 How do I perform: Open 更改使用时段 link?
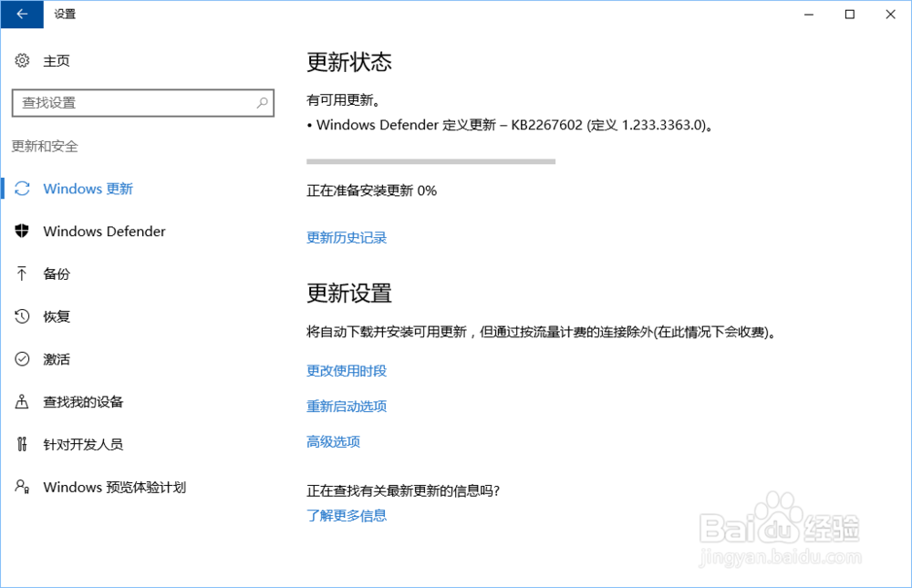click(x=347, y=370)
